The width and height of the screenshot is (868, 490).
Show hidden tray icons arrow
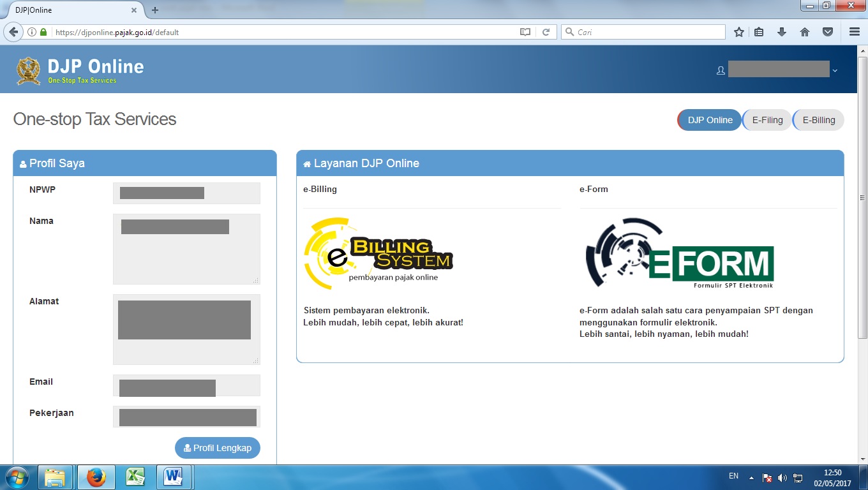coord(752,477)
